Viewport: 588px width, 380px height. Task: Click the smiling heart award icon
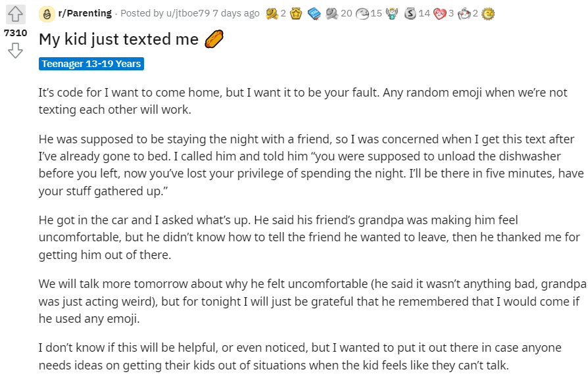point(440,14)
